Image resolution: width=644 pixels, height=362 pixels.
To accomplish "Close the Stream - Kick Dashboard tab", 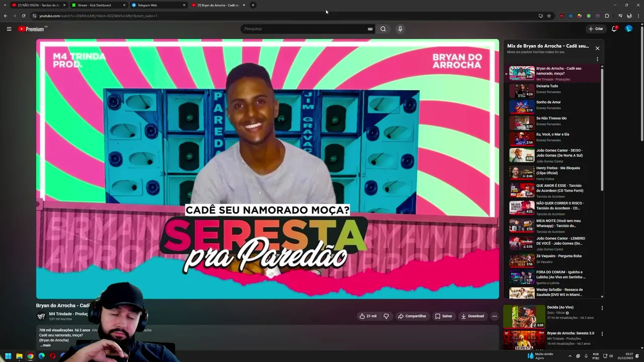I will click(124, 5).
